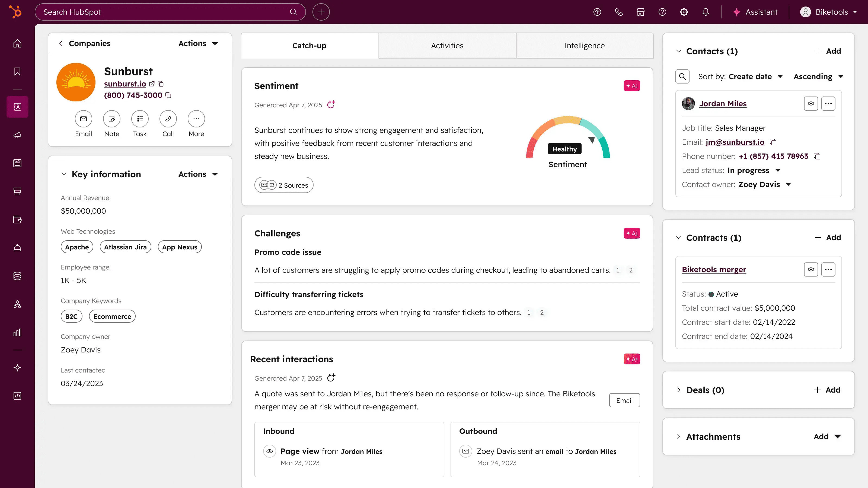Copy the sunburst.io domain
The width and height of the screenshot is (868, 488).
point(161,84)
